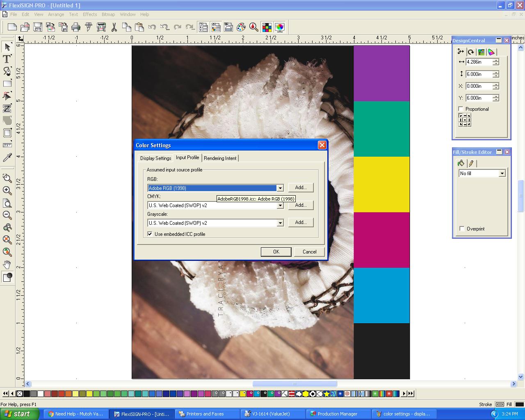
Task: Switch to Printers and Faxes taskbar item
Action: click(x=208, y=414)
